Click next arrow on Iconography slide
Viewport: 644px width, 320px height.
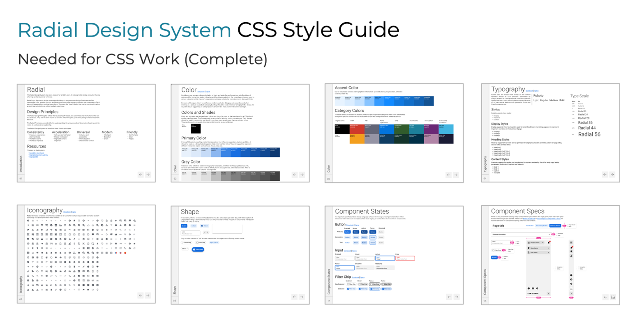pyautogui.click(x=148, y=295)
